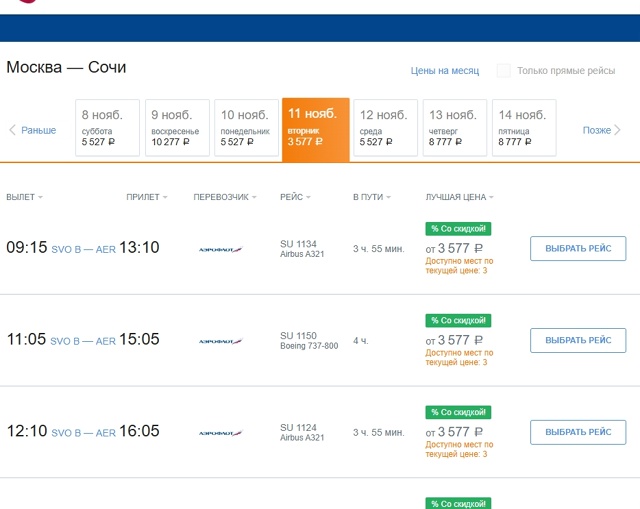This screenshot has height=509, width=640.
Task: Enable Только прямые рейсы checkbox
Action: pyautogui.click(x=504, y=71)
